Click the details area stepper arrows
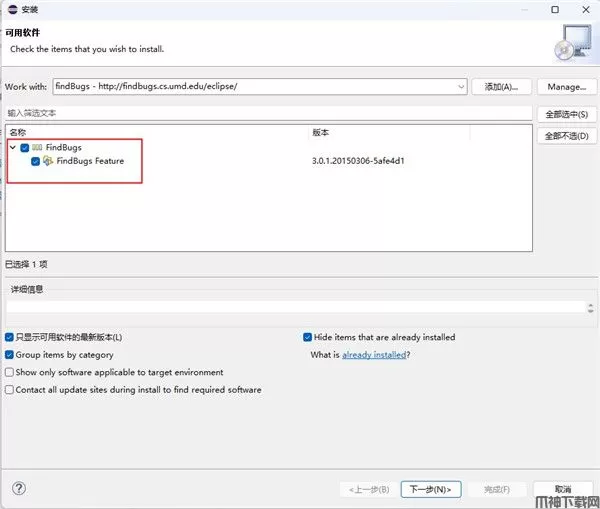Screen dimensions: 600x509 click(x=590, y=308)
